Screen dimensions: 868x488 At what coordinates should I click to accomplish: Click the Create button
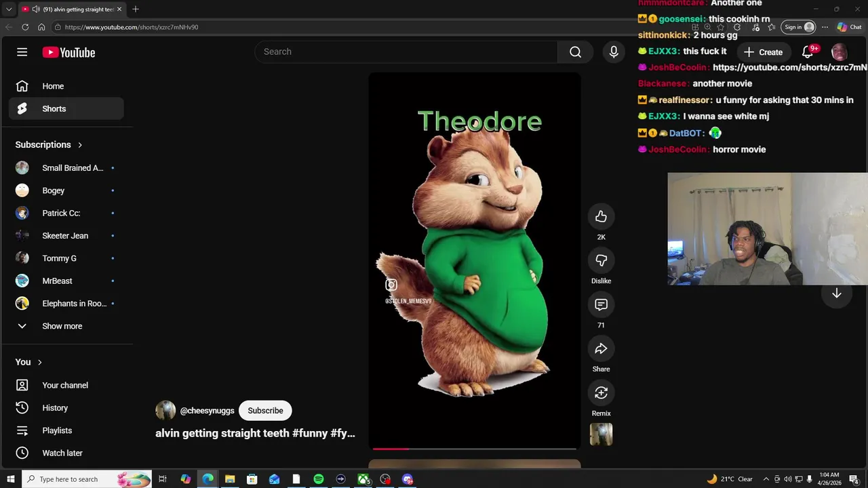(763, 52)
